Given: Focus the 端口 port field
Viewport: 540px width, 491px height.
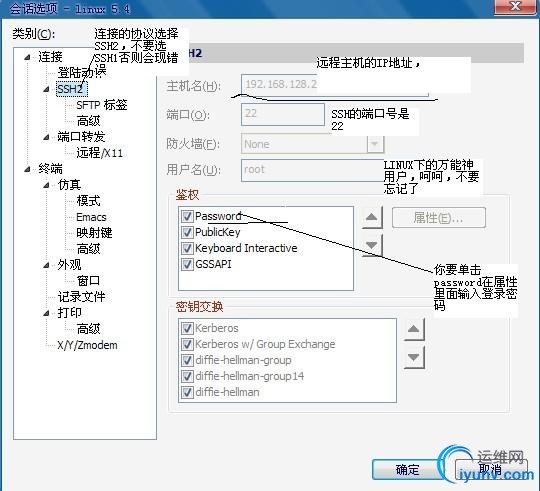Looking at the screenshot, I should point(283,114).
